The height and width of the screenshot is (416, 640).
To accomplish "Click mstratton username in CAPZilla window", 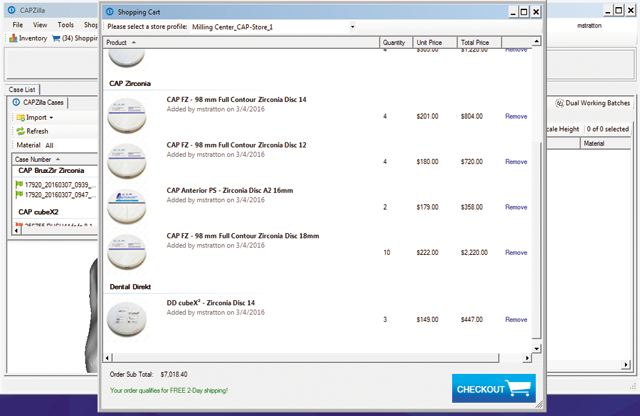I will 589,25.
